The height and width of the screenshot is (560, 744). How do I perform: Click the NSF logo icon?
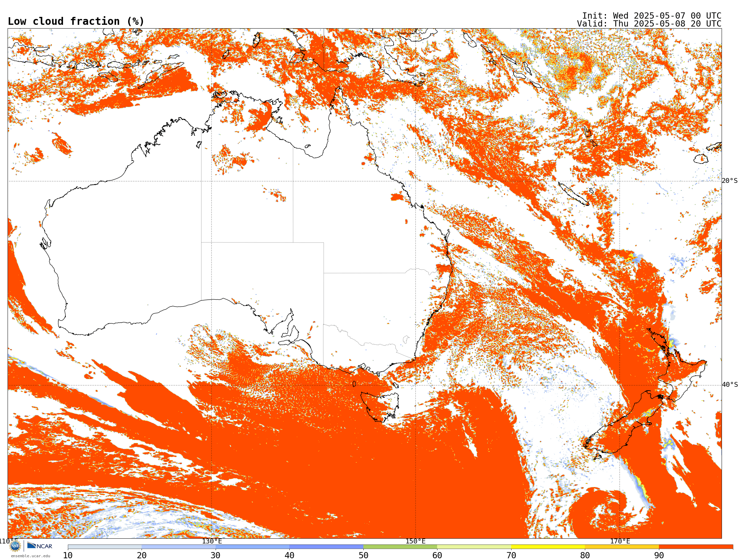(x=15, y=546)
